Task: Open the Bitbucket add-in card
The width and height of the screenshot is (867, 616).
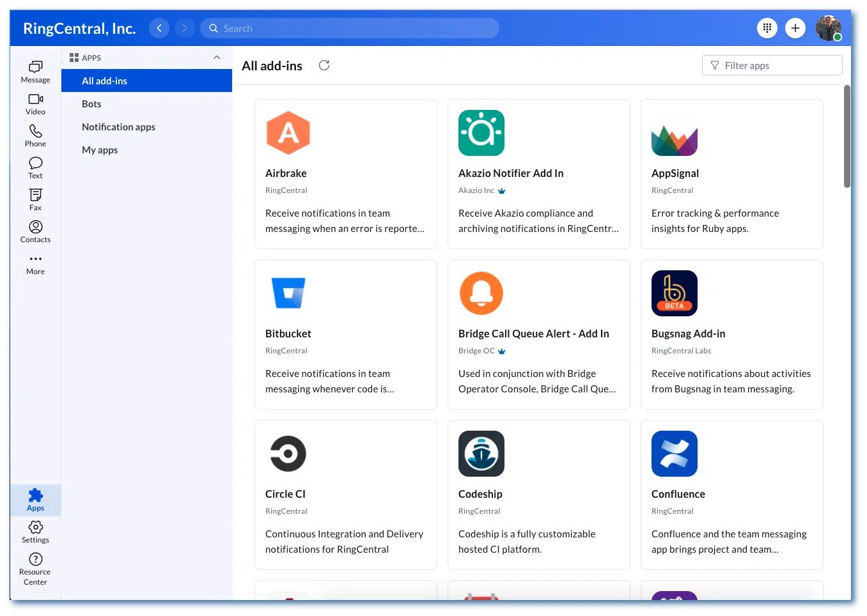Action: pyautogui.click(x=345, y=334)
